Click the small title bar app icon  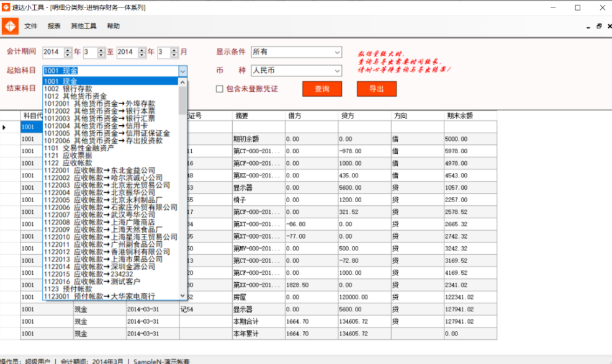coord(6,7)
